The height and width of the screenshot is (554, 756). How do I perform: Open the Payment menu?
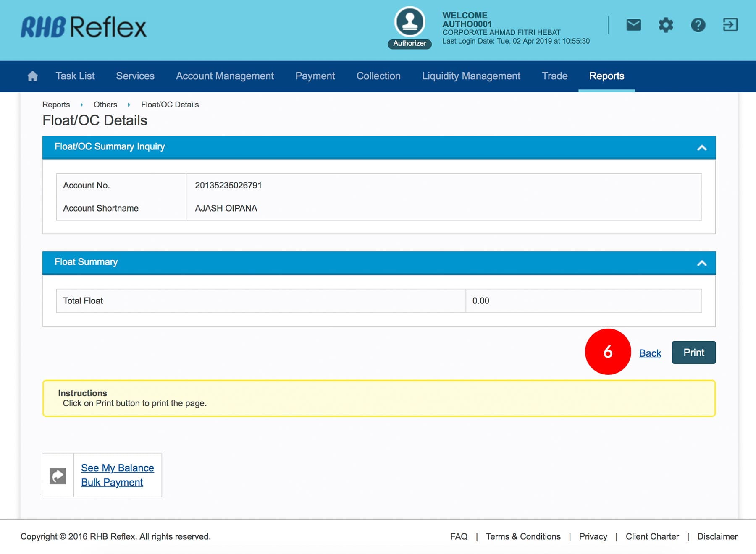(x=315, y=76)
